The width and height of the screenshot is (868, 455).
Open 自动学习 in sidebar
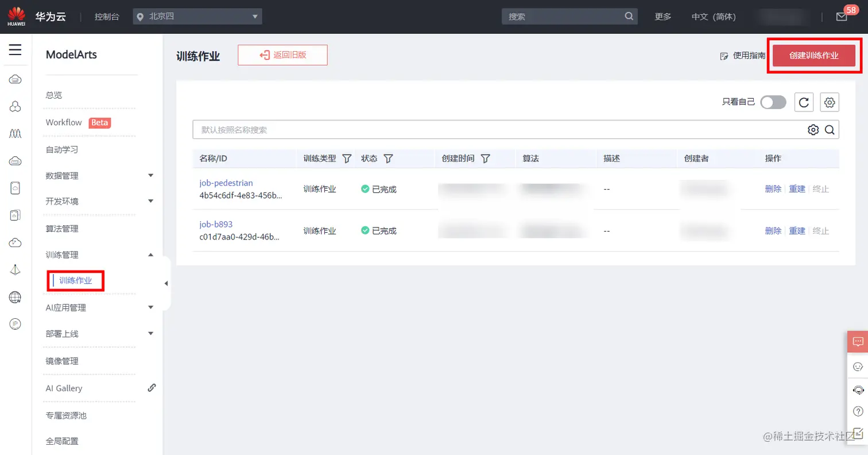click(62, 149)
